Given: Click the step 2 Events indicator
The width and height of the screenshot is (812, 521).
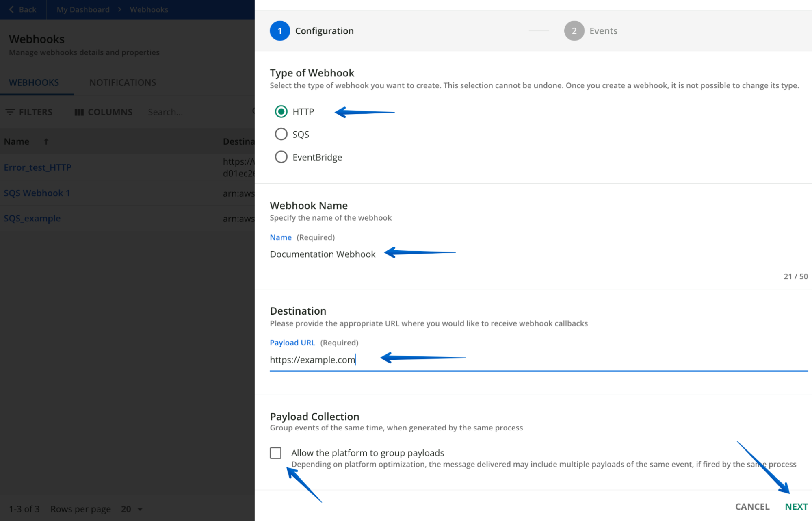Looking at the screenshot, I should [x=574, y=30].
